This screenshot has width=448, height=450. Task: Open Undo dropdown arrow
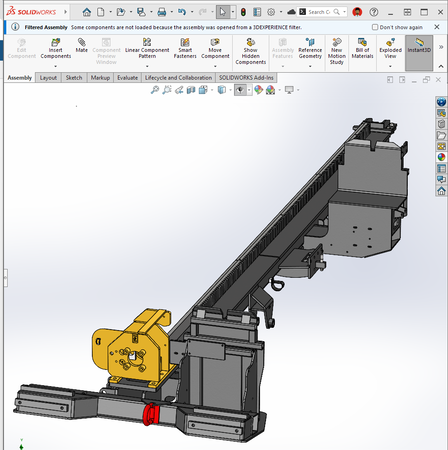192,12
